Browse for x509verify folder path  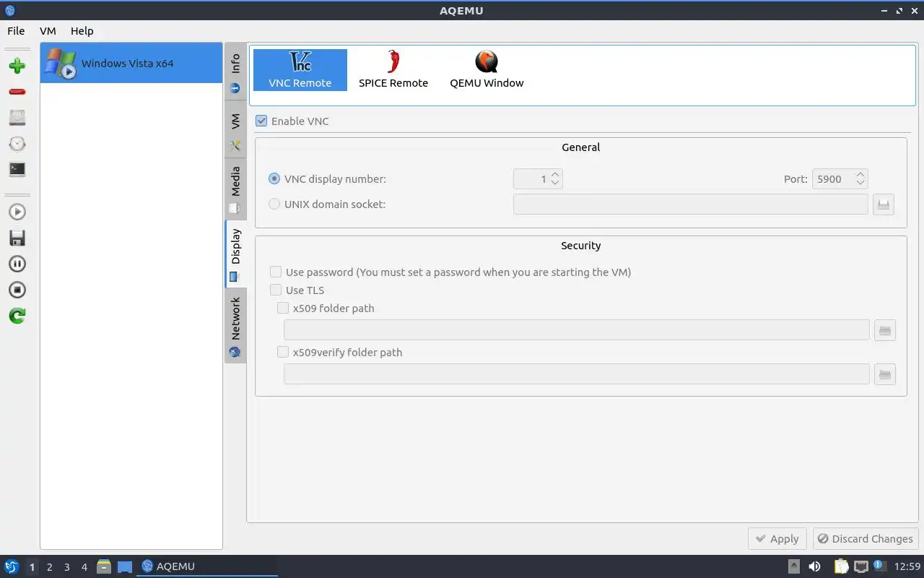point(885,374)
